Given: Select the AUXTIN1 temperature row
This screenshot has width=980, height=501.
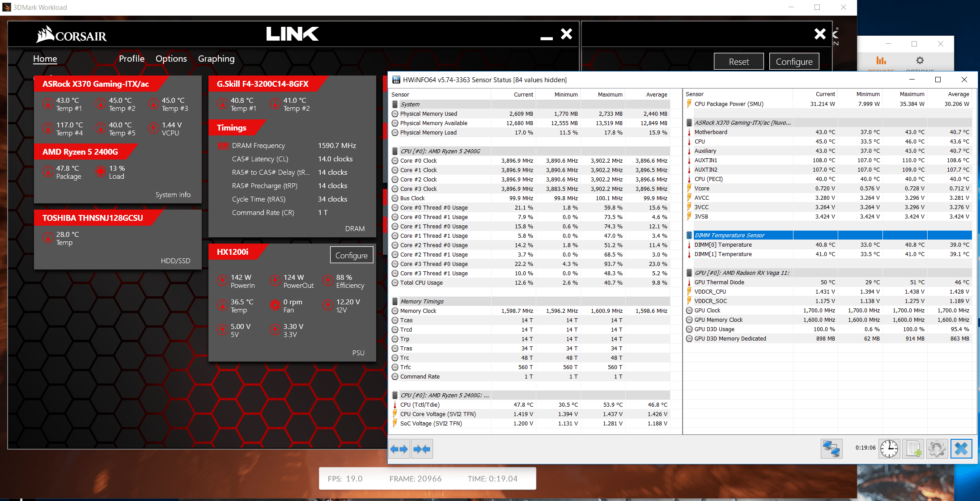Looking at the screenshot, I should click(x=828, y=160).
